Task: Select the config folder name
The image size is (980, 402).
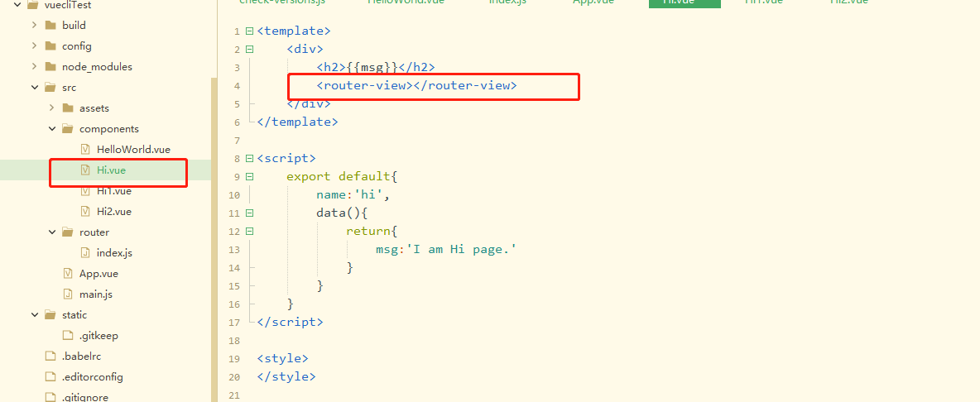Action: click(x=77, y=46)
